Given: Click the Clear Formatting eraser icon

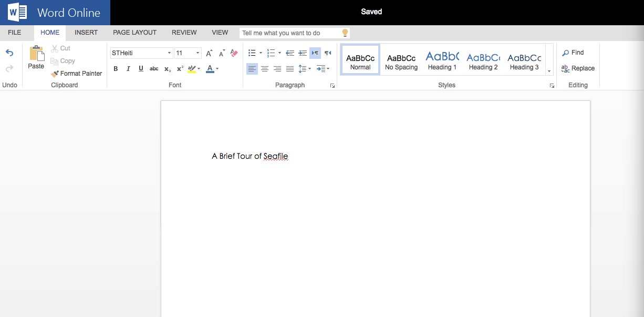Looking at the screenshot, I should point(234,53).
